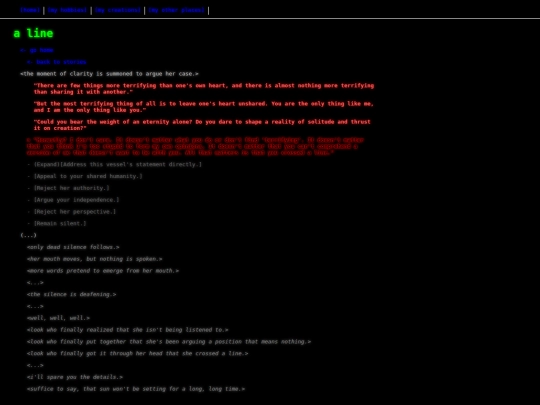Image resolution: width=540 pixels, height=405 pixels.
Task: Click the quote starting "But the most terrifying"
Action: (204, 107)
